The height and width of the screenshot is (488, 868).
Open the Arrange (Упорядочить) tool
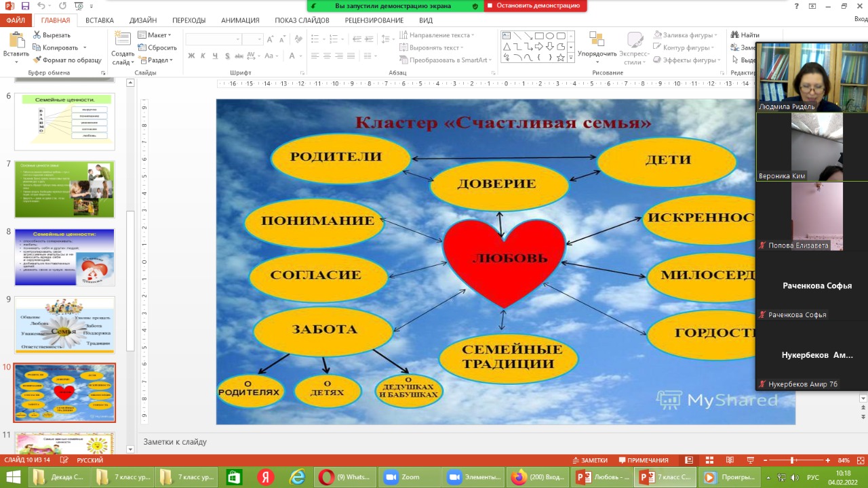(x=597, y=46)
